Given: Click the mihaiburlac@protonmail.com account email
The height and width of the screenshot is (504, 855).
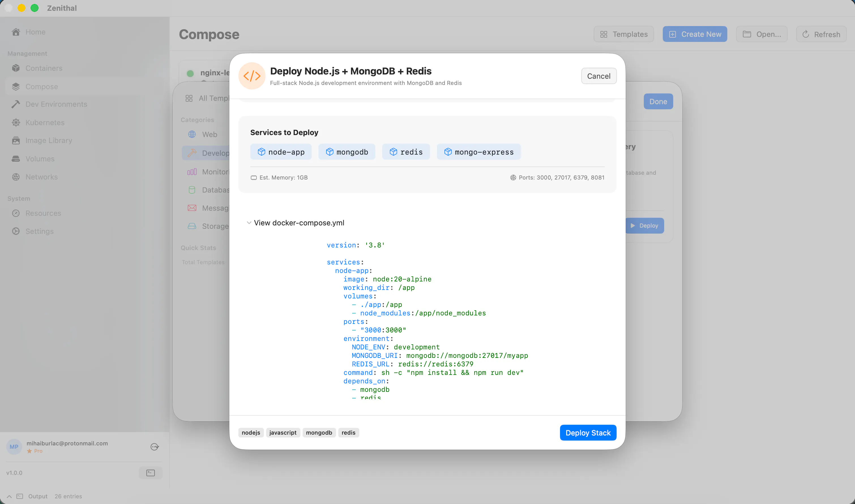Looking at the screenshot, I should 67,443.
